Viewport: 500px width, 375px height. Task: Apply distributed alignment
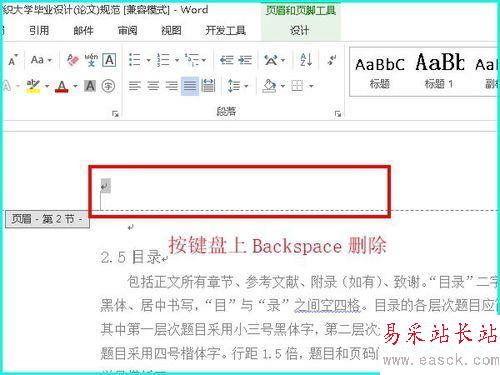click(x=208, y=86)
